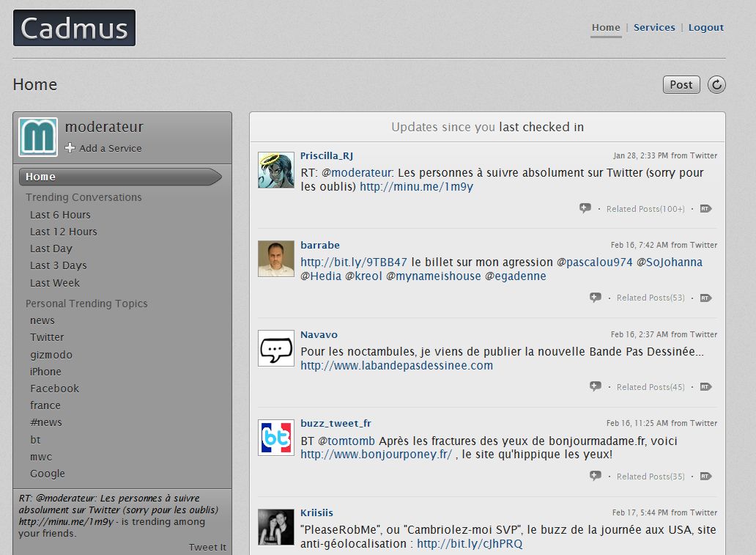Open the Navavo username link
756x555 pixels.
[319, 334]
